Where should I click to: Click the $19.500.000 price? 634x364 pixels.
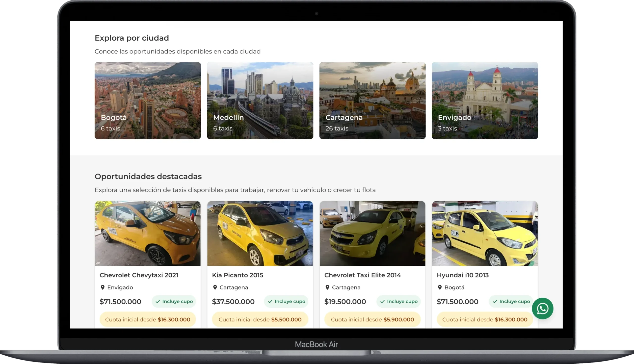click(345, 302)
